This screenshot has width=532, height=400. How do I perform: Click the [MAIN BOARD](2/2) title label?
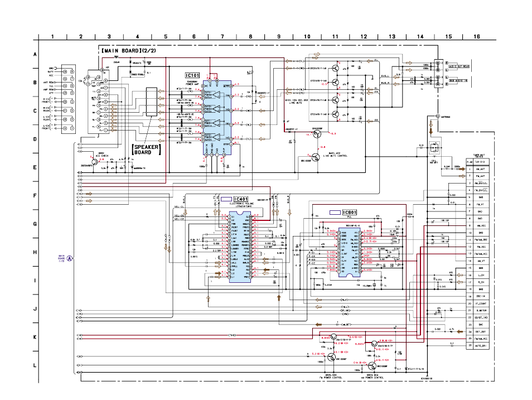pyautogui.click(x=129, y=51)
